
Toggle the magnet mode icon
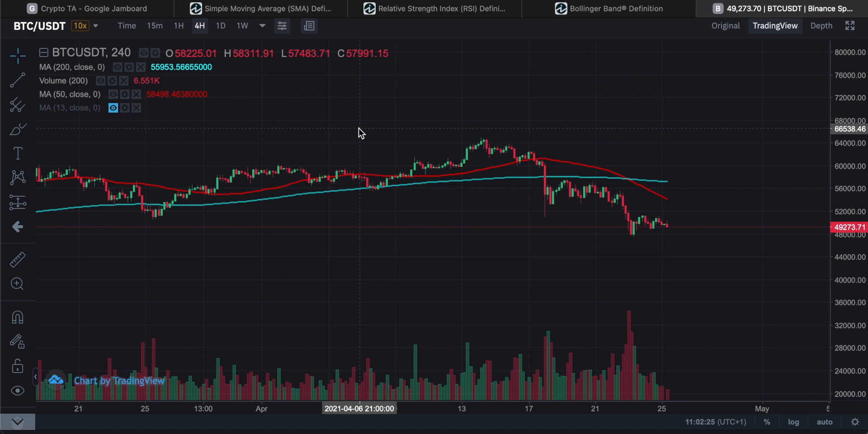click(x=18, y=317)
